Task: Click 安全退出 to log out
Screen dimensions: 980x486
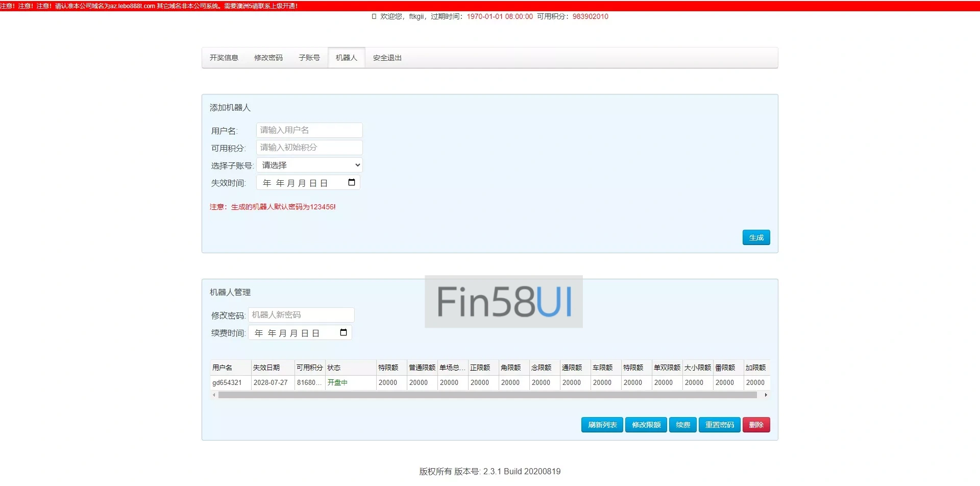Action: pyautogui.click(x=387, y=58)
